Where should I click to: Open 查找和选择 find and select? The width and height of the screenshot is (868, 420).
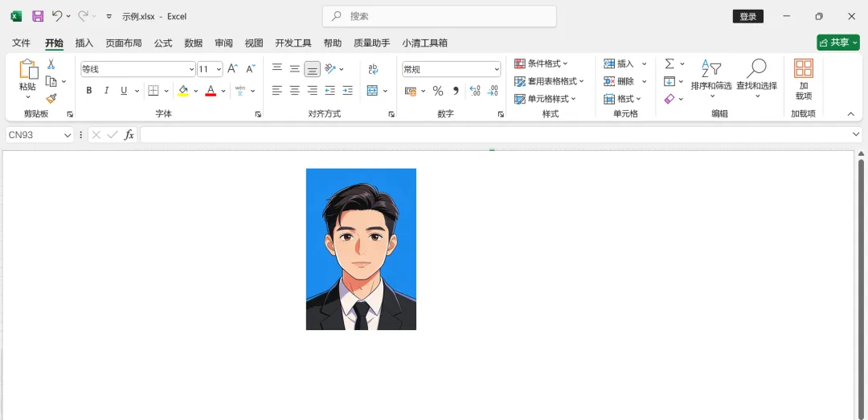[757, 79]
